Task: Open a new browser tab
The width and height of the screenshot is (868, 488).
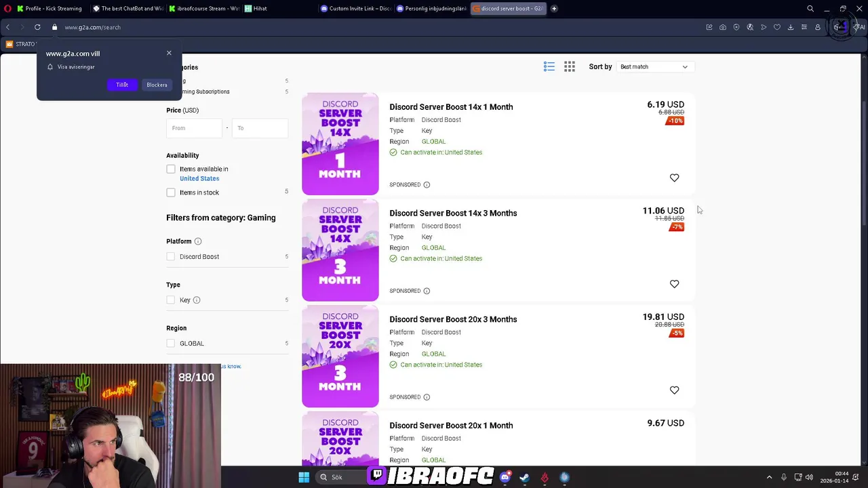Action: pos(554,9)
